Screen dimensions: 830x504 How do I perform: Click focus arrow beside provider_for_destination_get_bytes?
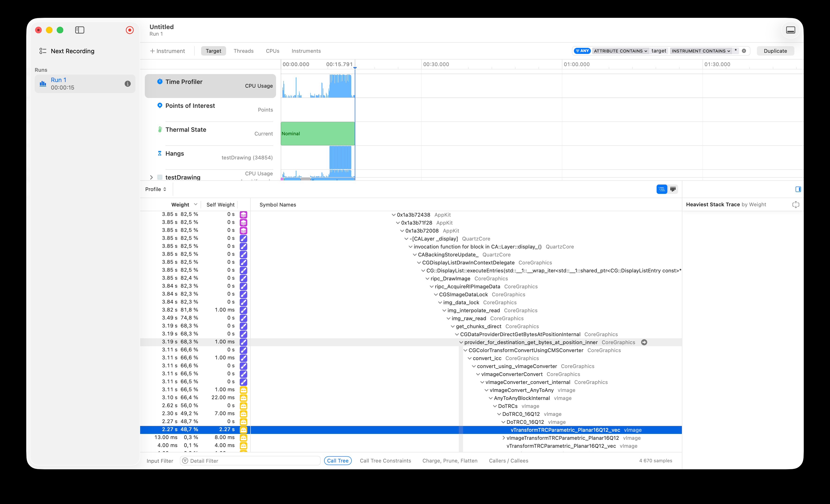tap(644, 342)
